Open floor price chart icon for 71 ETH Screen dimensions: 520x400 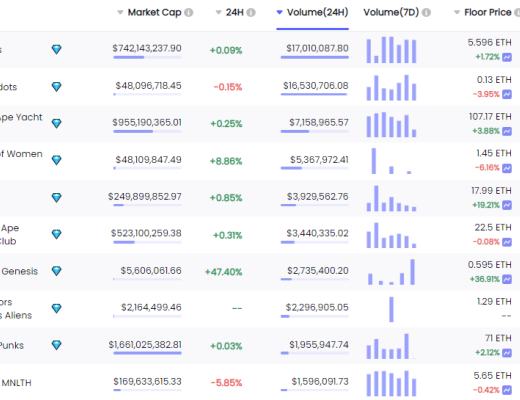[x=507, y=353]
